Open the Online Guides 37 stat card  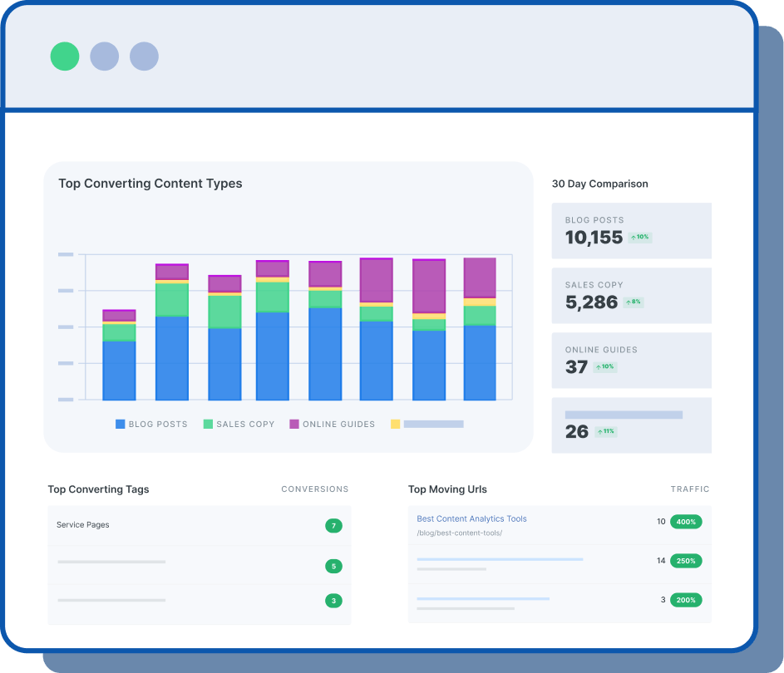tap(631, 360)
